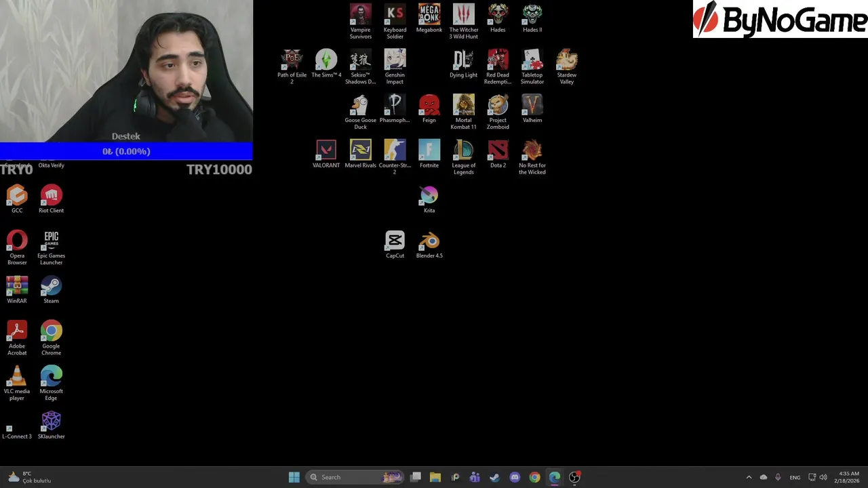The image size is (868, 488).
Task: Click The Witcher 3 Wild Hunt icon
Action: pos(464,21)
